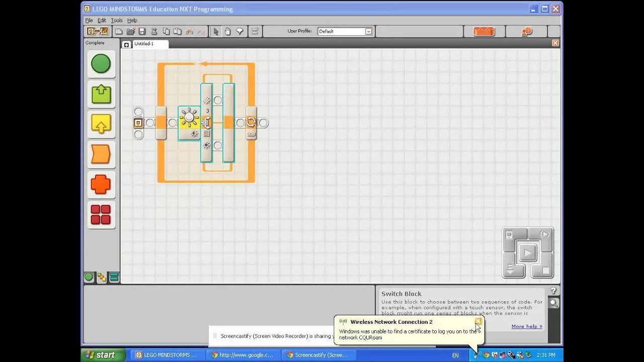Select the Comment tool
This screenshot has width=644, height=362.
pos(239,31)
